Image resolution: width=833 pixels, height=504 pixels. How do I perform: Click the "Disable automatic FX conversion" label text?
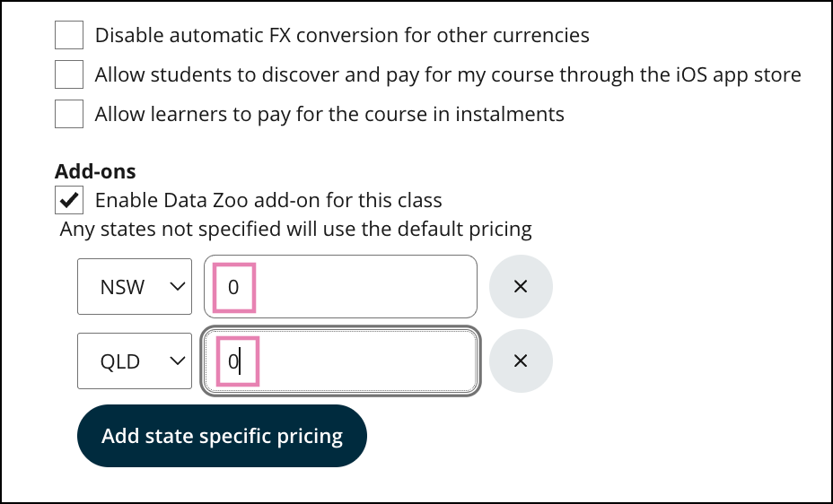pos(342,36)
